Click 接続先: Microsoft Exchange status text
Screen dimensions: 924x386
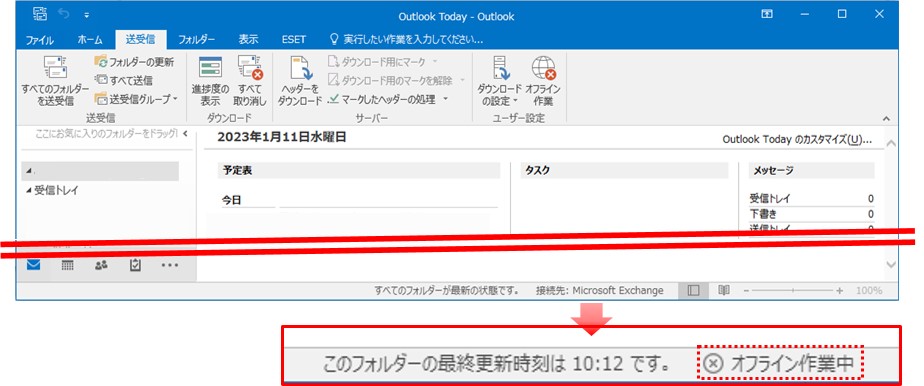pyautogui.click(x=599, y=291)
